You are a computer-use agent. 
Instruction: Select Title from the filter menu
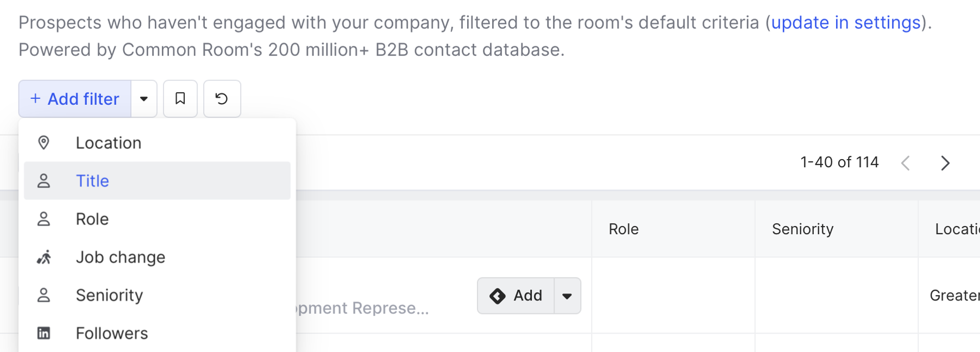click(92, 181)
